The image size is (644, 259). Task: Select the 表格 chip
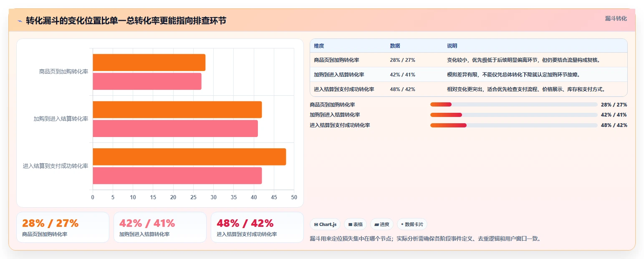356,224
